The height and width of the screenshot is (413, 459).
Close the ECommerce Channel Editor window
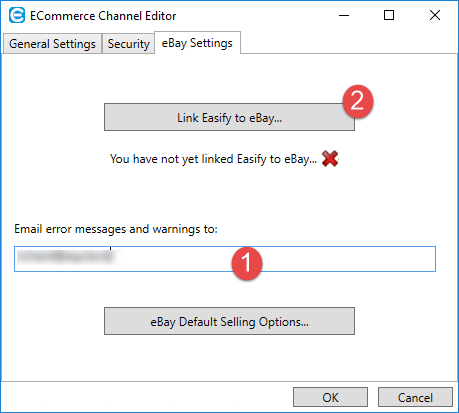click(x=435, y=15)
